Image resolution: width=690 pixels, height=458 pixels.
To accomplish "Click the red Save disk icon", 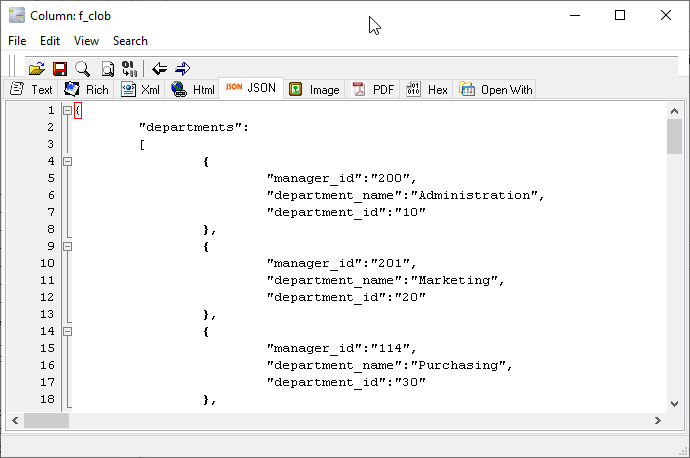I will (x=59, y=68).
